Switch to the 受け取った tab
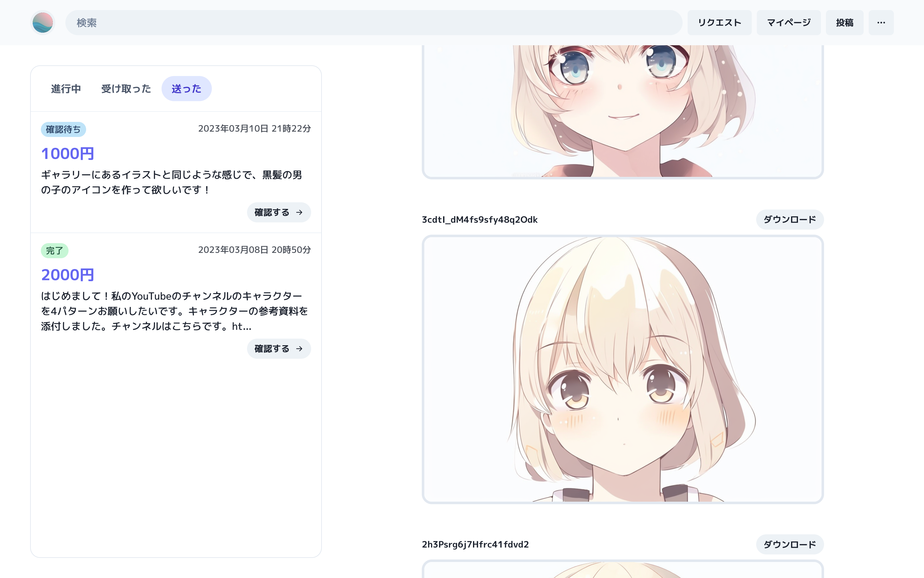This screenshot has width=924, height=578. pos(126,89)
